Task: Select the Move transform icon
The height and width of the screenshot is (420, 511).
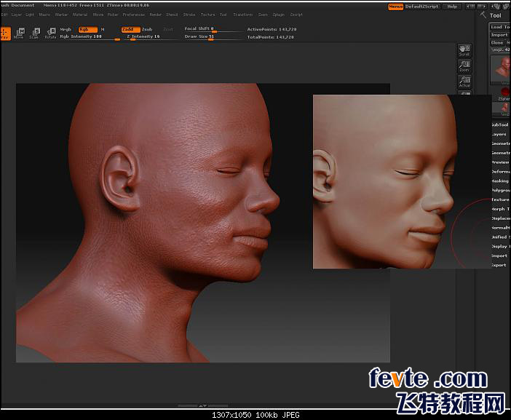Action: coord(19,33)
